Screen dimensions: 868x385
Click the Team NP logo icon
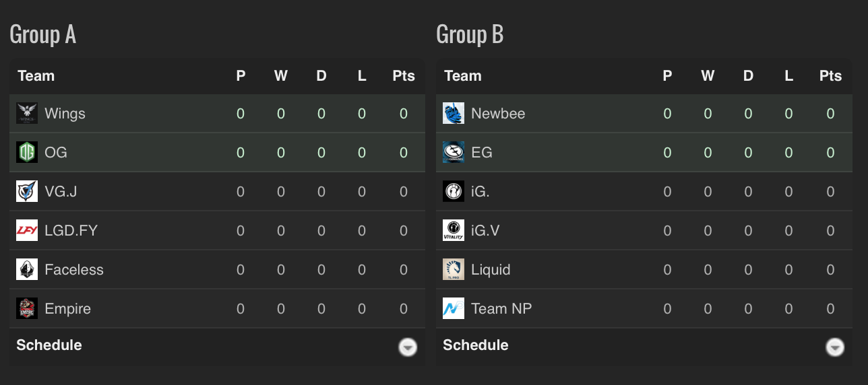[454, 309]
